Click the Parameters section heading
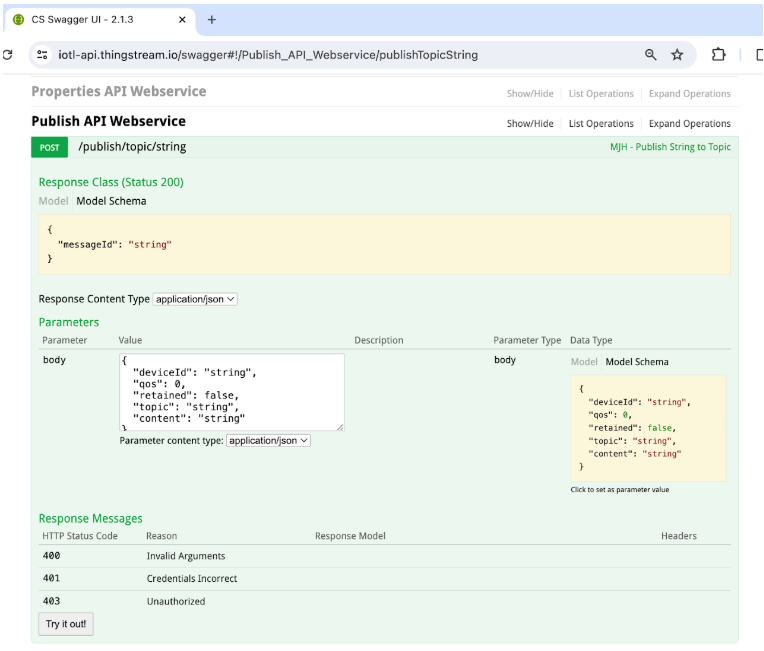Viewport: 764px width, 651px height. [x=69, y=322]
